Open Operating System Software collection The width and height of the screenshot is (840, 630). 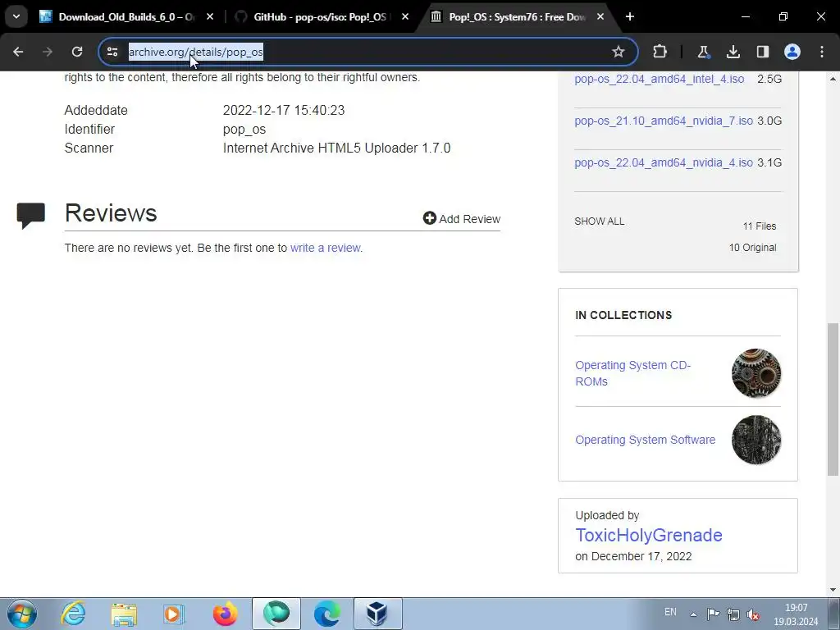[645, 440]
